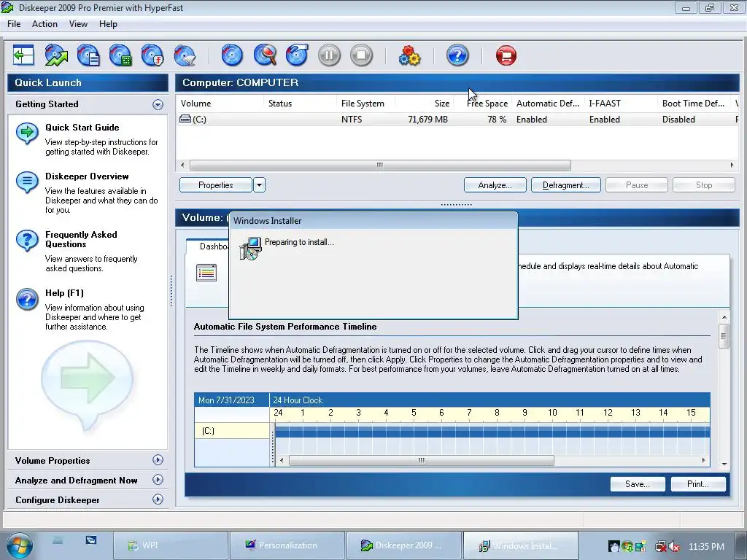Click the volume list horizontal scrollbar
747x560 pixels.
(380, 166)
